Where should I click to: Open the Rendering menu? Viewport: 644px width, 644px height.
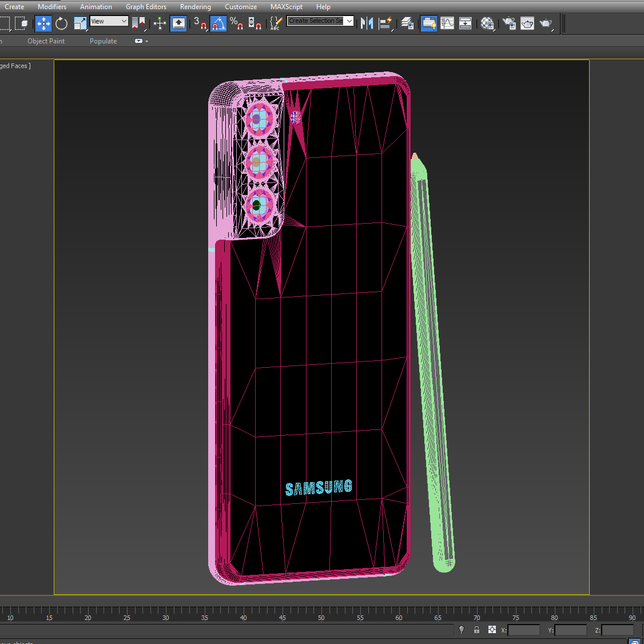195,7
